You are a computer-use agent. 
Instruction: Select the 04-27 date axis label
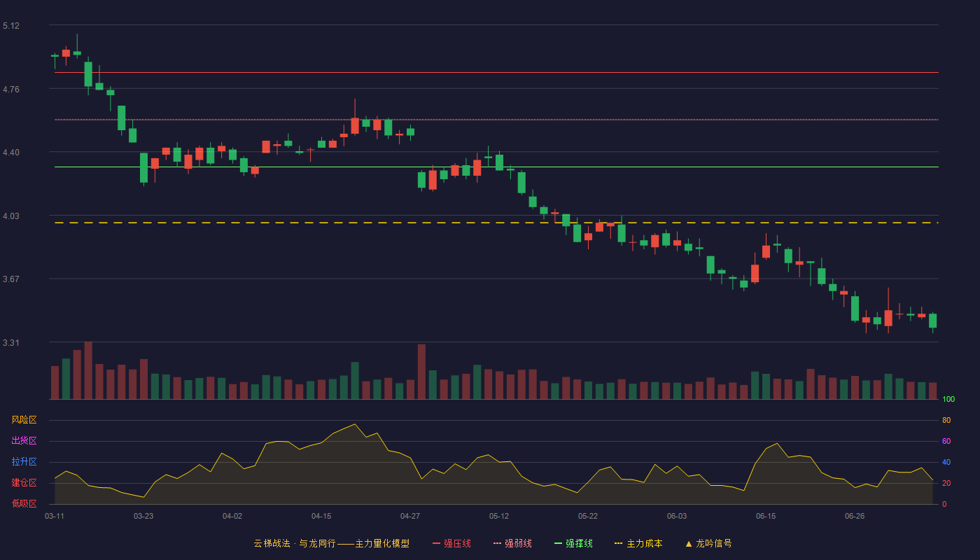410,516
